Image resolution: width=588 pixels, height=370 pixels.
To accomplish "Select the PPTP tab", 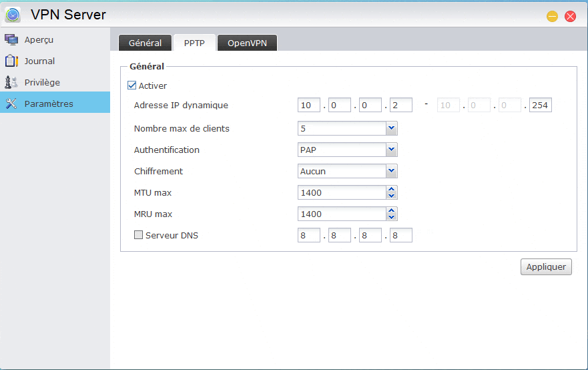I will tap(194, 43).
